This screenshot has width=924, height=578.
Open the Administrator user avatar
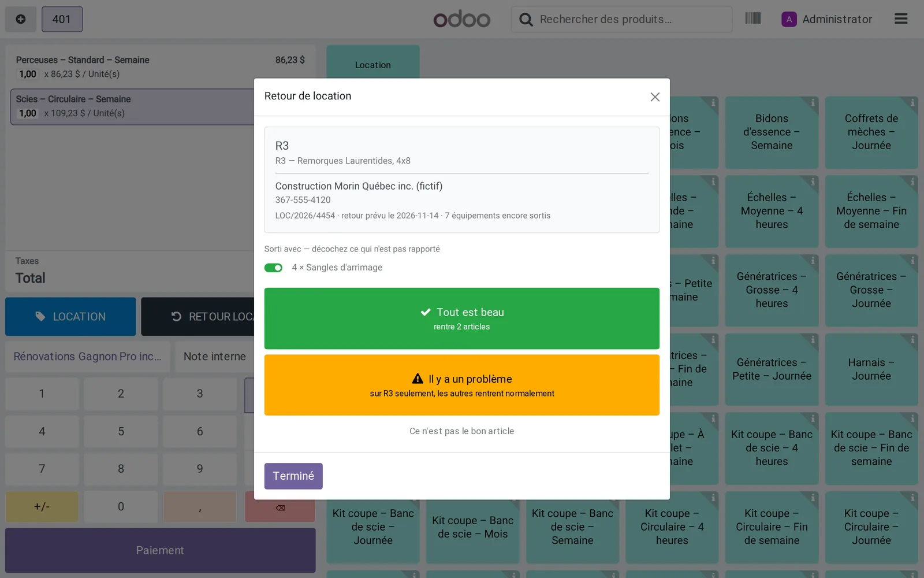789,19
